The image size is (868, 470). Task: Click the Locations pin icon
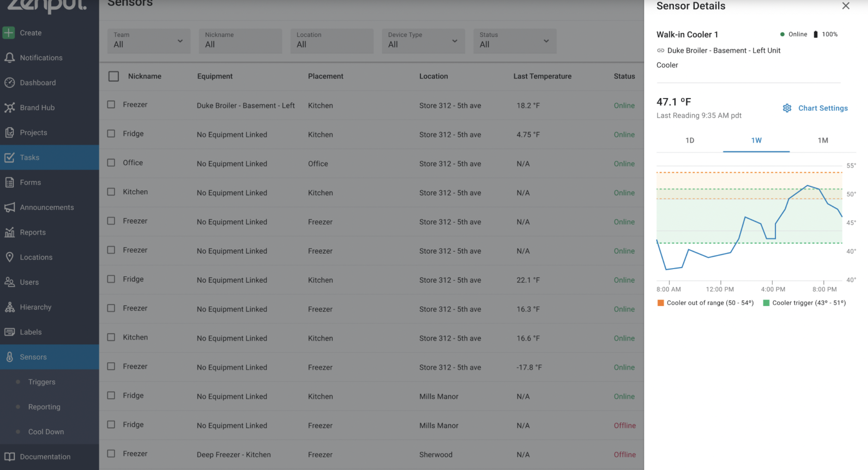click(9, 257)
